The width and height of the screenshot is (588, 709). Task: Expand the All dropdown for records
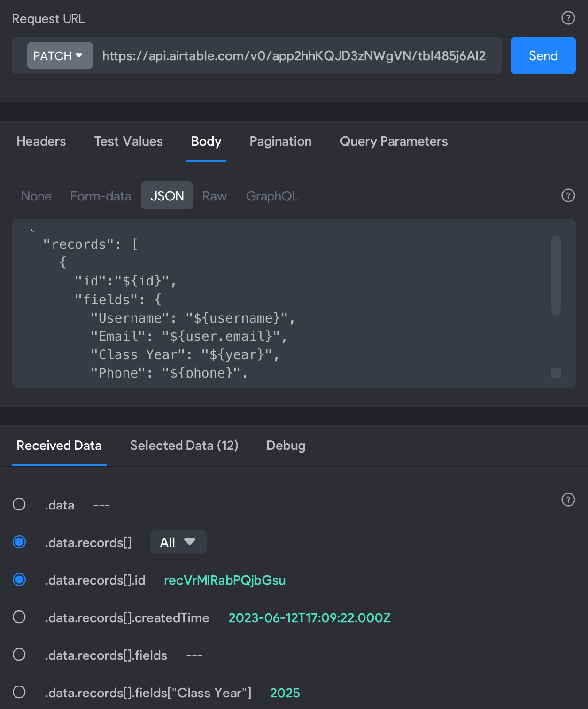click(x=178, y=542)
